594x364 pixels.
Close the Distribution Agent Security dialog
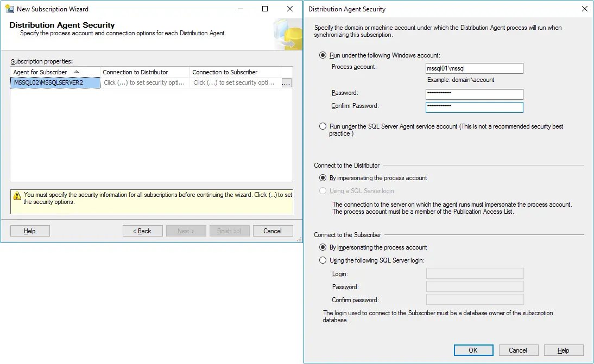click(x=584, y=9)
